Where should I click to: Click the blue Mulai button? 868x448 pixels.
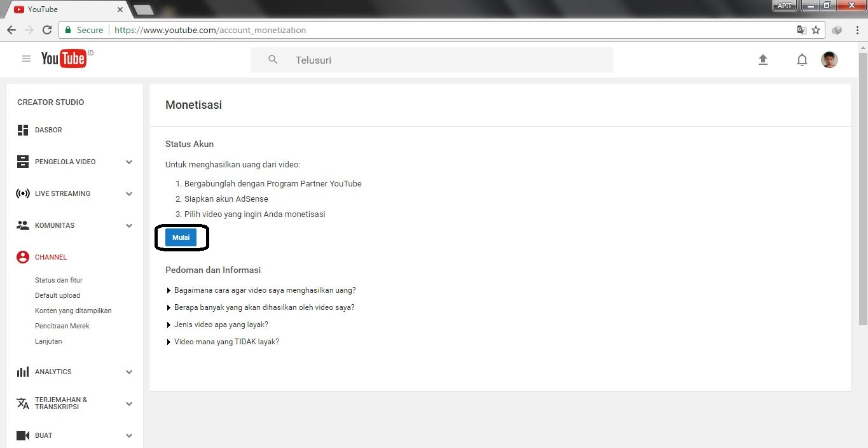pos(181,237)
